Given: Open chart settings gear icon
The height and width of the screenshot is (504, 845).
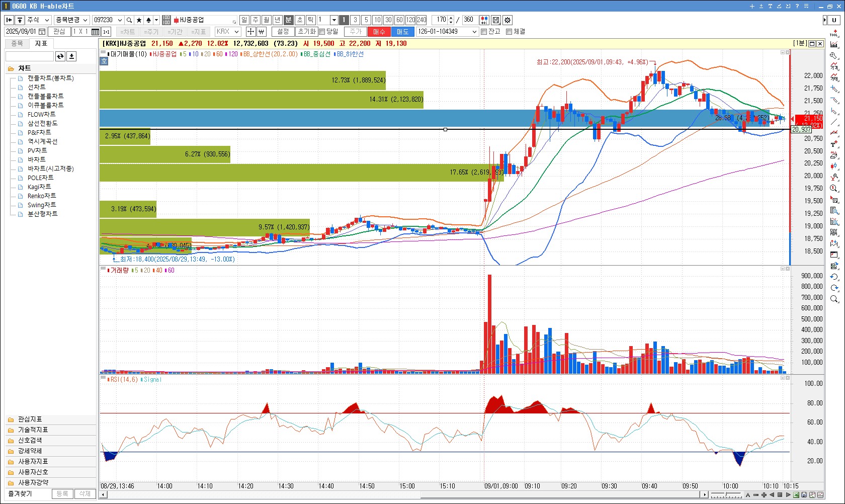Looking at the screenshot, I should (x=508, y=20).
